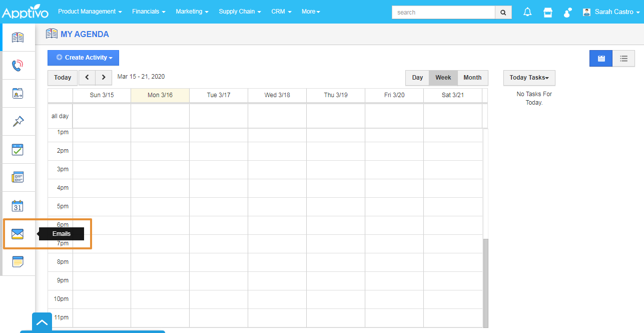Image resolution: width=644 pixels, height=333 pixels.
Task: Click the notifications bell icon
Action: point(527,12)
